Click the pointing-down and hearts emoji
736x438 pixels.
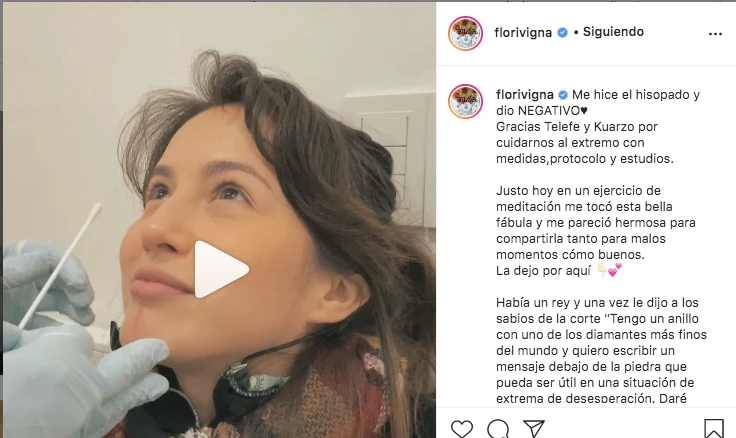click(609, 270)
